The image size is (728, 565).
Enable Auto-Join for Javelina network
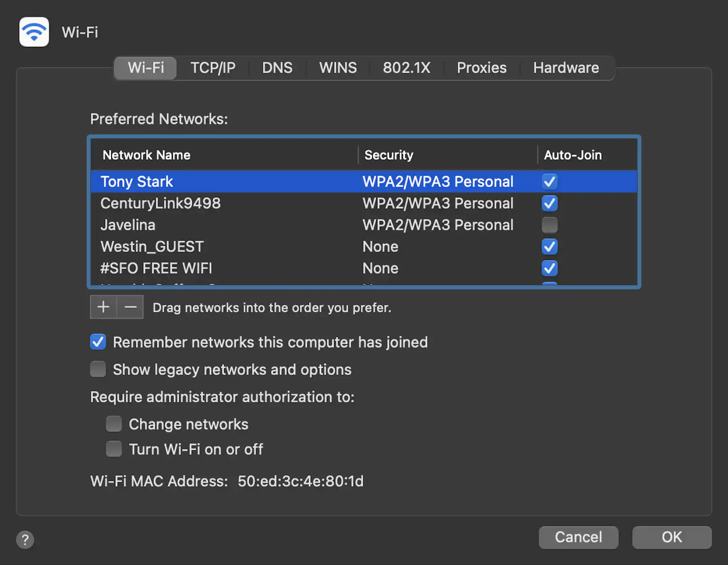pos(550,225)
